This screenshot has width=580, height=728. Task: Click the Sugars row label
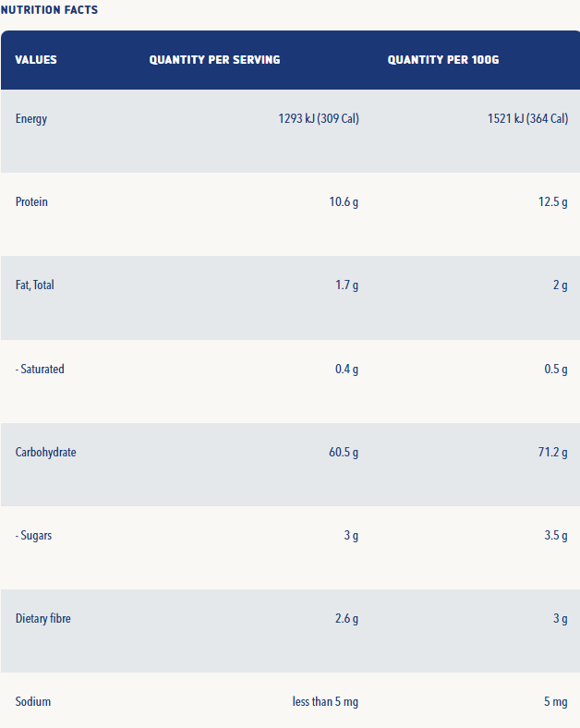pyautogui.click(x=33, y=536)
